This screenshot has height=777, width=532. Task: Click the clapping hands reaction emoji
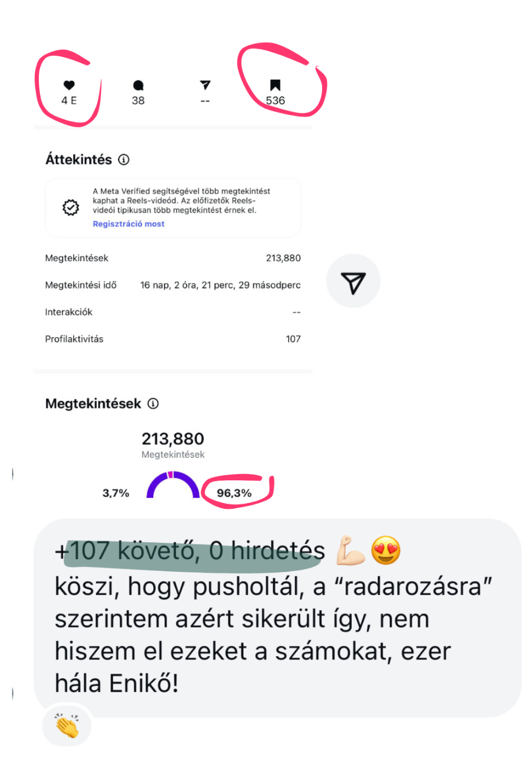(67, 725)
